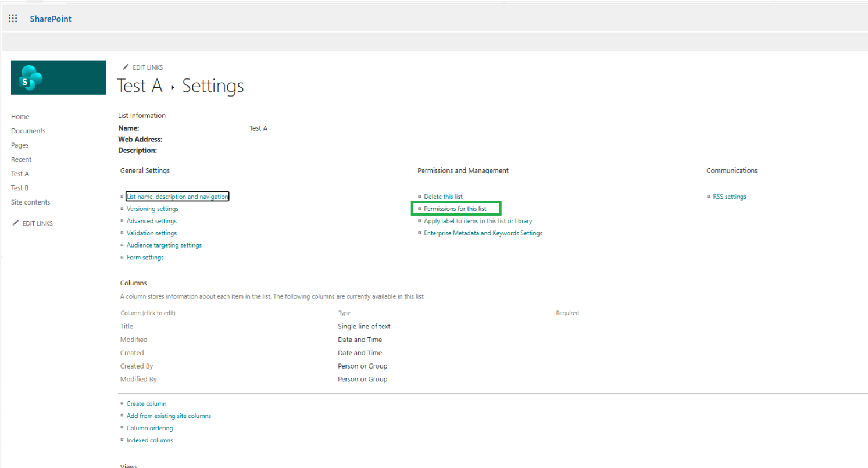Open Test B in left navigation
Screen dimensions: 868x468
coord(20,188)
